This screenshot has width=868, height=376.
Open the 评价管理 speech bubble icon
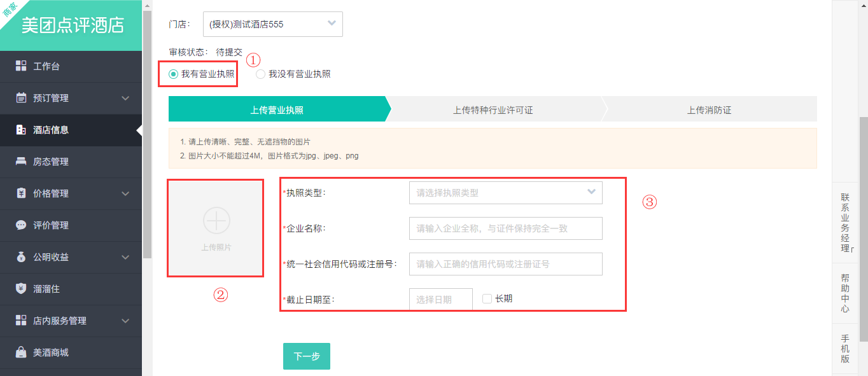point(21,225)
